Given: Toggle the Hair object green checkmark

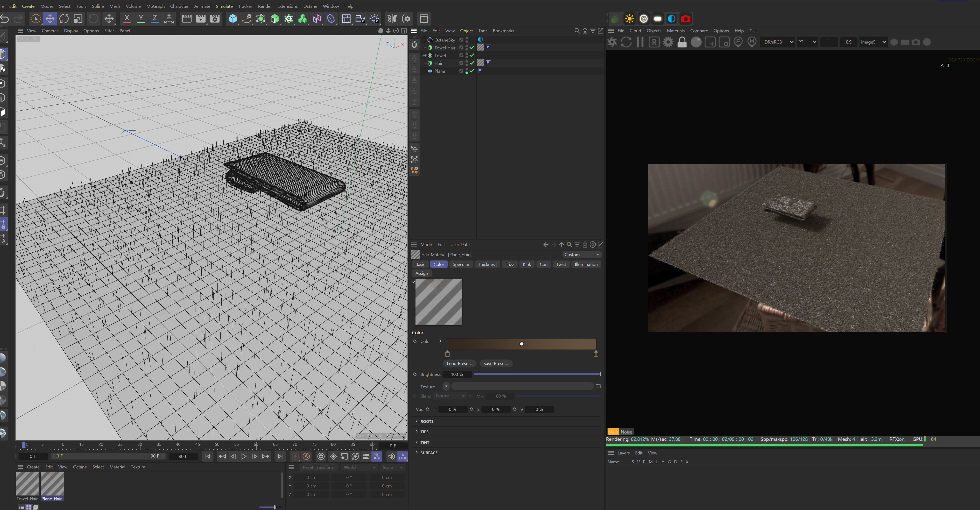Looking at the screenshot, I should pos(472,63).
